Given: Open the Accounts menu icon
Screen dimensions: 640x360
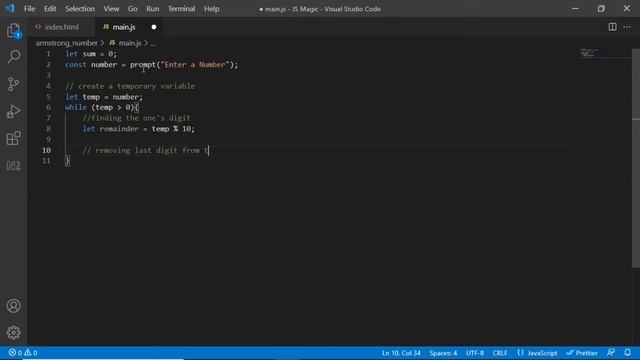Looking at the screenshot, I should coord(13,306).
